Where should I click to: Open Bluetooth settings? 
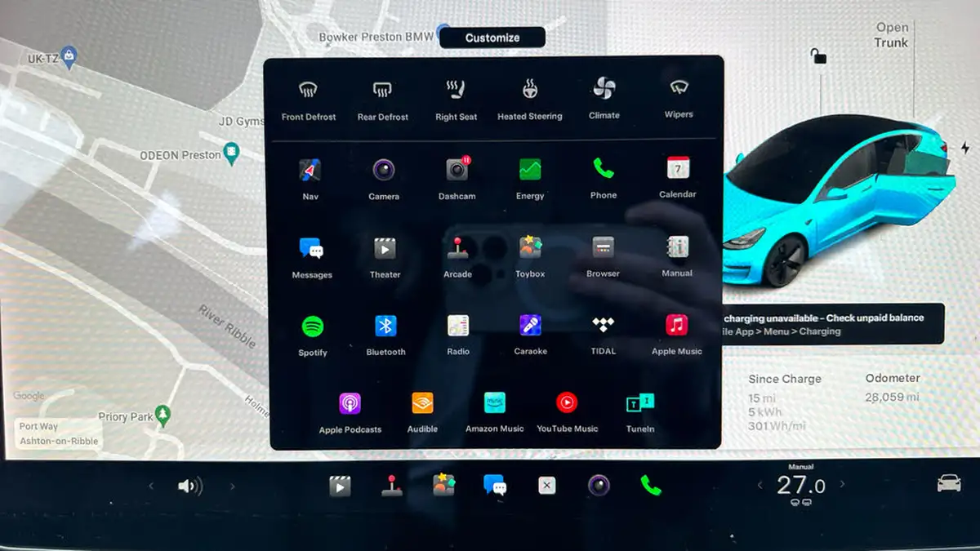pyautogui.click(x=385, y=335)
